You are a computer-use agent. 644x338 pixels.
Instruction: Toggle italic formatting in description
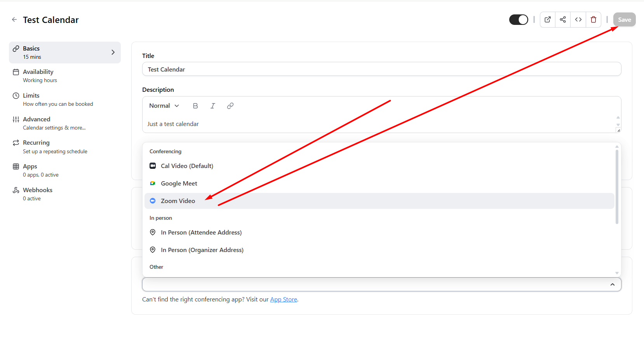coord(213,106)
